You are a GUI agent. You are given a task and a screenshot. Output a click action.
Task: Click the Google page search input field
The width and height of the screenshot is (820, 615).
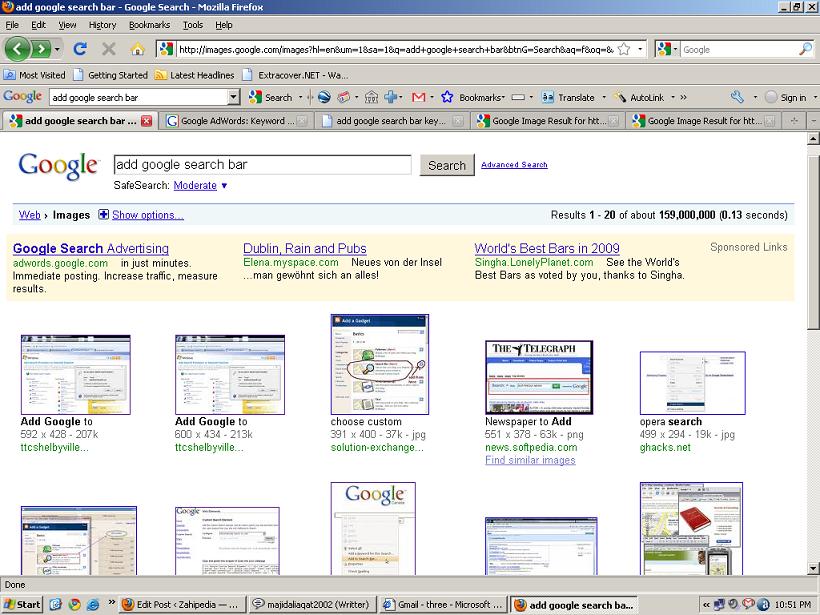(x=262, y=165)
